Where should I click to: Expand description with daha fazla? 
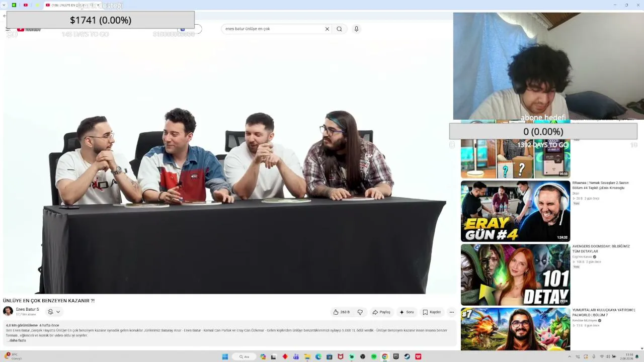[x=17, y=340]
